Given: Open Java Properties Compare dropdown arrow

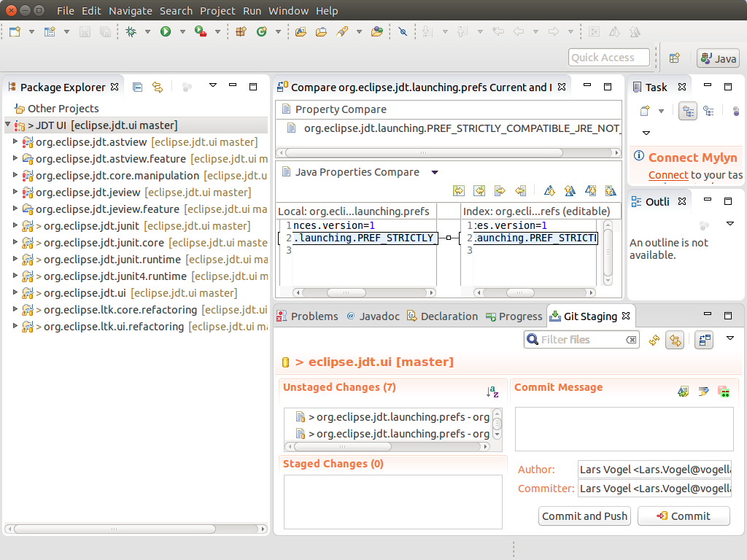Looking at the screenshot, I should point(435,172).
